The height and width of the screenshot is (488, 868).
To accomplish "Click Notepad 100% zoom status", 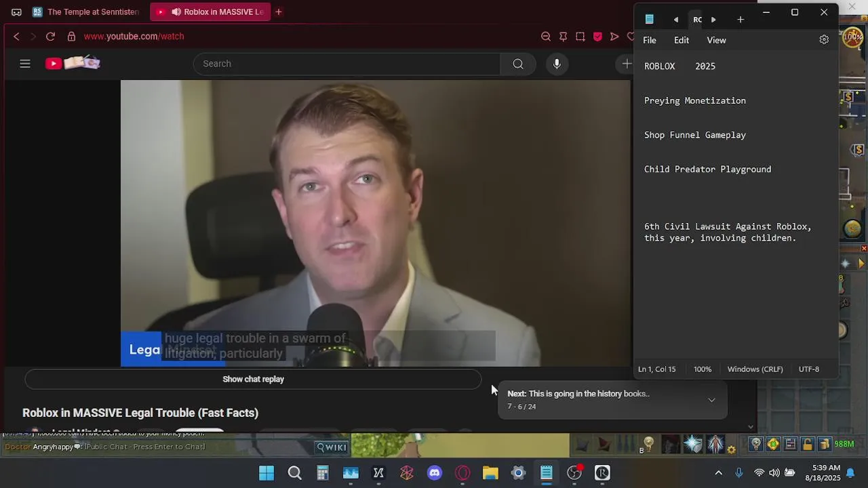I will 703,369.
